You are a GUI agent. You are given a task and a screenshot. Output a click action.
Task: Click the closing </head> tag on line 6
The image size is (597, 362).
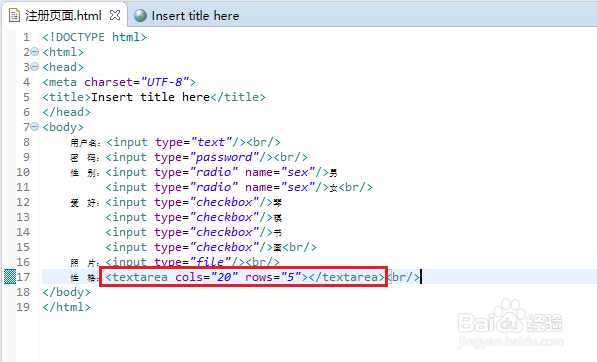[x=67, y=112]
